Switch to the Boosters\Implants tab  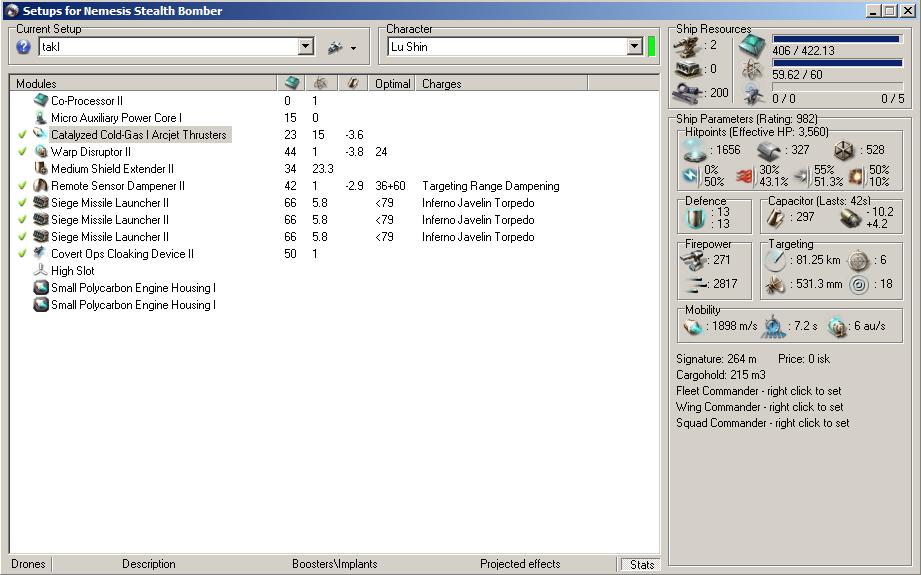[x=335, y=564]
